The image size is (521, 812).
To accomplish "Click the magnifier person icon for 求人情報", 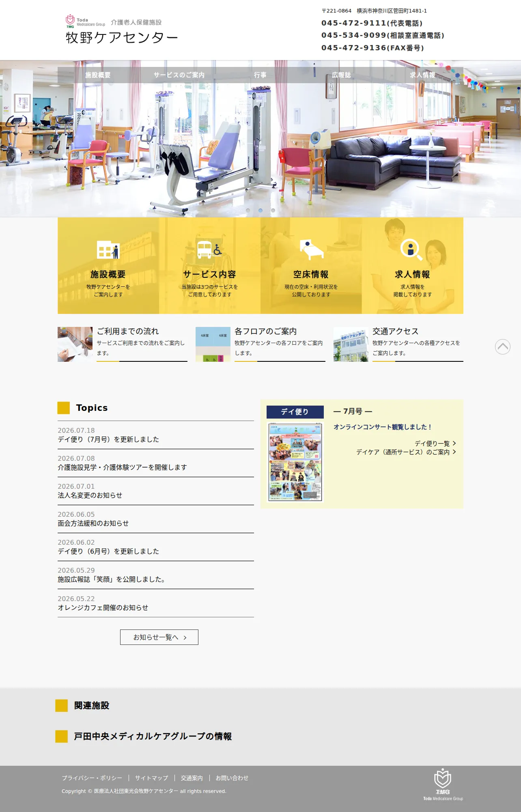I will [x=411, y=249].
